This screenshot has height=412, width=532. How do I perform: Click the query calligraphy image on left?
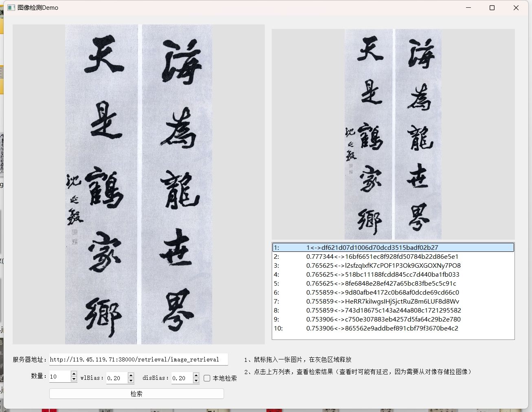(x=138, y=184)
